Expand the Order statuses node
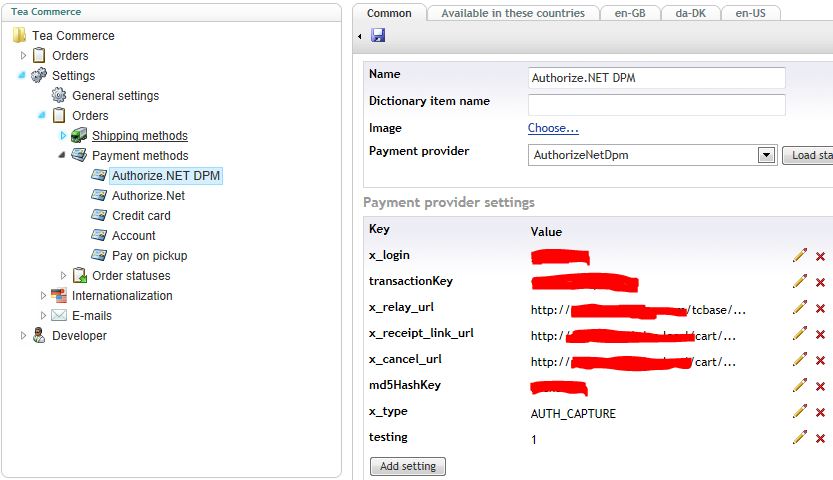This screenshot has width=833, height=480. tap(63, 275)
